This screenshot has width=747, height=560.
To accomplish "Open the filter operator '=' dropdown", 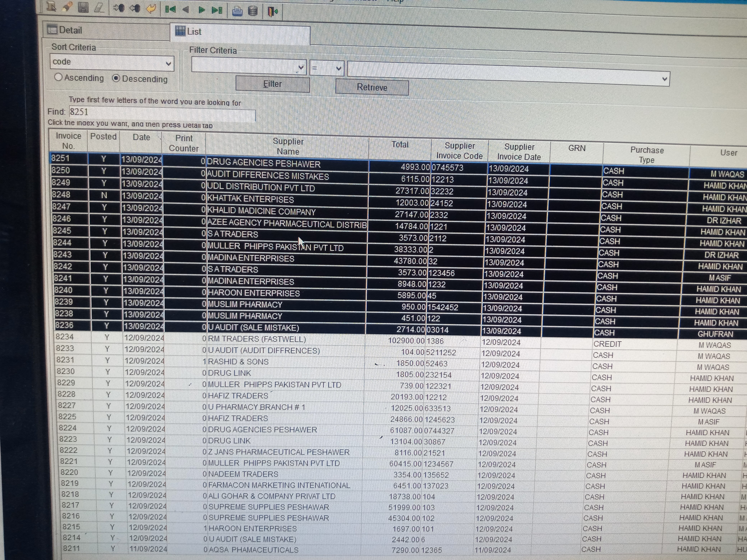I will point(339,69).
